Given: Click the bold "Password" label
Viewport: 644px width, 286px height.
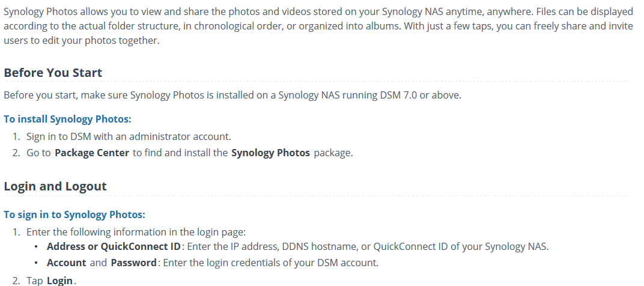Looking at the screenshot, I should pyautogui.click(x=133, y=263).
